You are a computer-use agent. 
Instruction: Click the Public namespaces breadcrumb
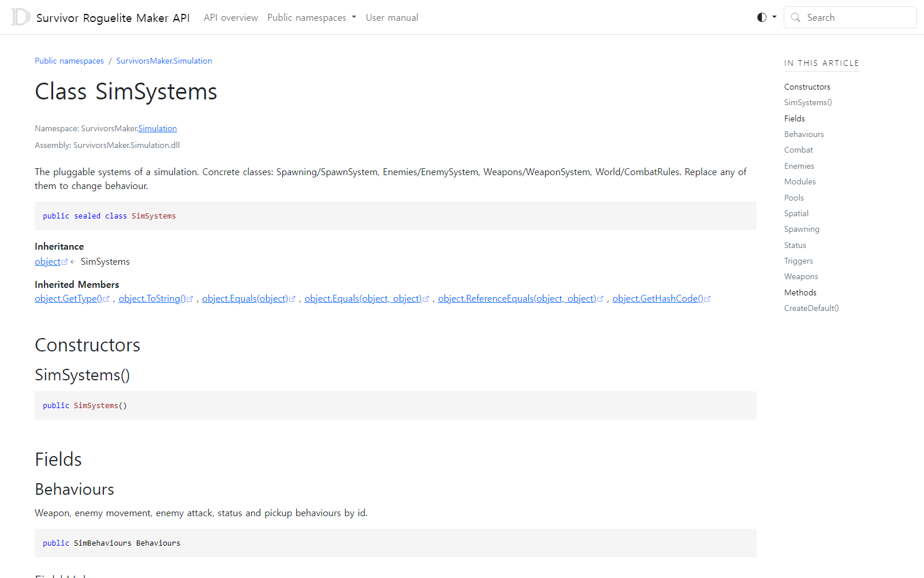(x=69, y=61)
